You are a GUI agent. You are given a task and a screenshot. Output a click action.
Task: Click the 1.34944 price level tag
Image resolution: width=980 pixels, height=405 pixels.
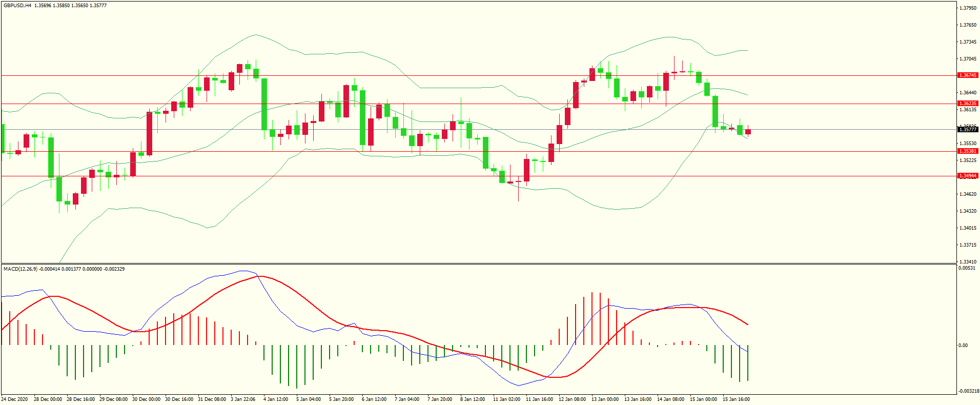click(968, 176)
